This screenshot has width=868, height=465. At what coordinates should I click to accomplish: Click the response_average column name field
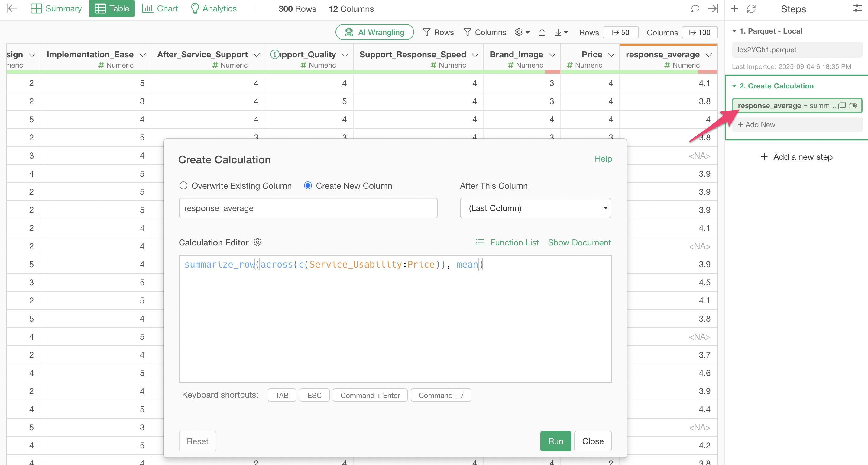coord(308,208)
